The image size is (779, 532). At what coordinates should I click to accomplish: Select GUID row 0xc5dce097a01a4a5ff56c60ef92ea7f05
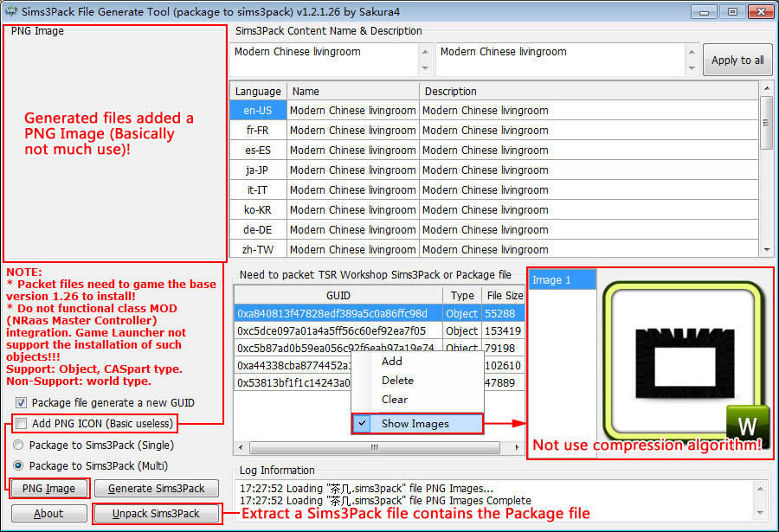pyautogui.click(x=380, y=330)
